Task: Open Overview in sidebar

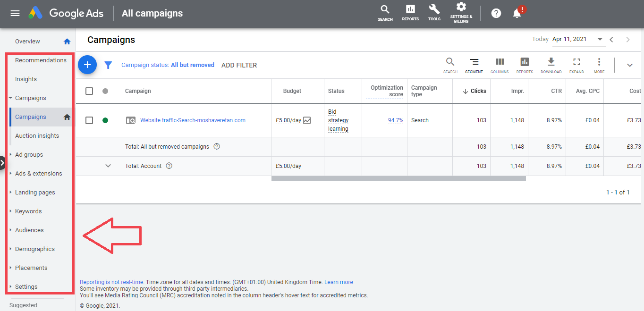Action: 27,42
